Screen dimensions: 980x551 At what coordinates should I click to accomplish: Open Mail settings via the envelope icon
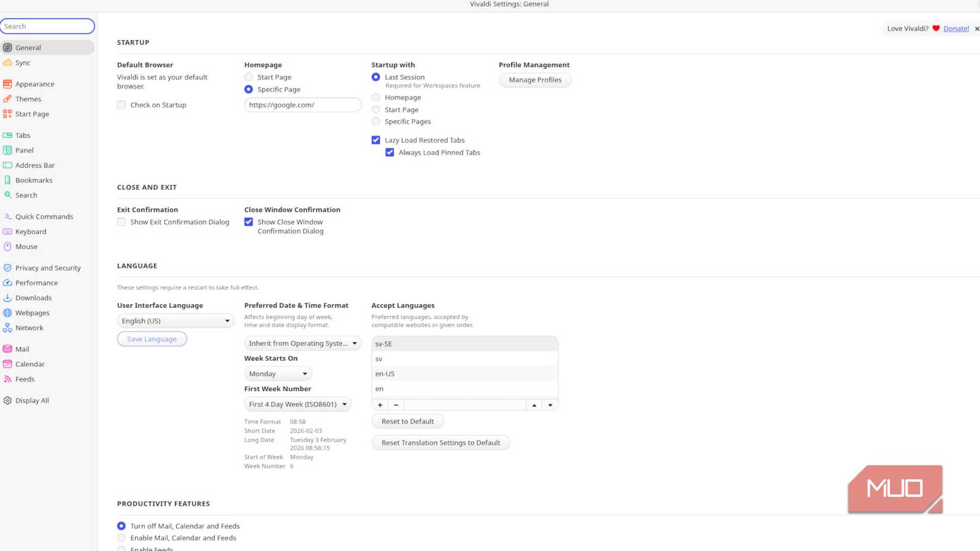pos(8,349)
